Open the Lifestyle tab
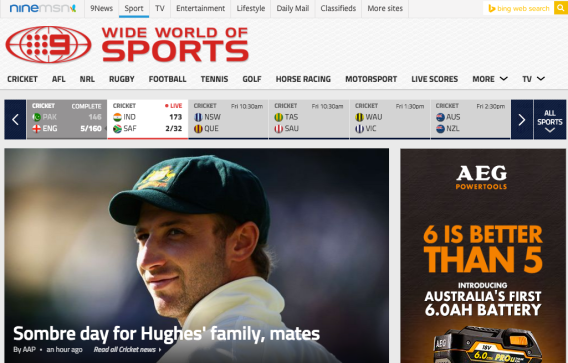This screenshot has width=568, height=363. (251, 8)
